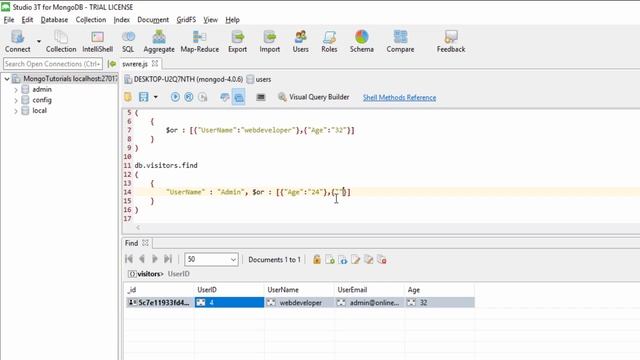Image resolution: width=640 pixels, height=360 pixels.
Task: Open the View menu
Action: (211, 20)
